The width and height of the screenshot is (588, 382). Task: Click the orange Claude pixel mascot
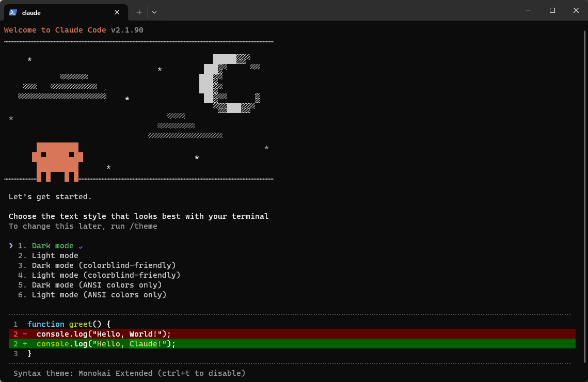[x=57, y=160]
